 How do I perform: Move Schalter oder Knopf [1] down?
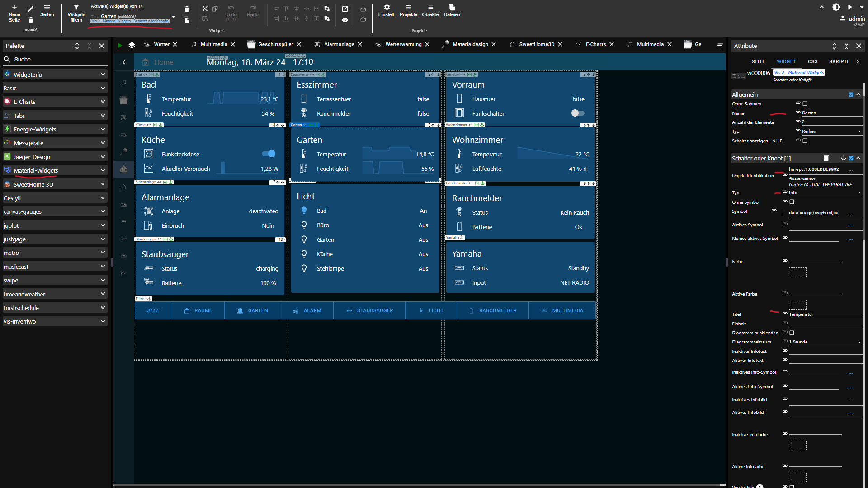(x=844, y=158)
